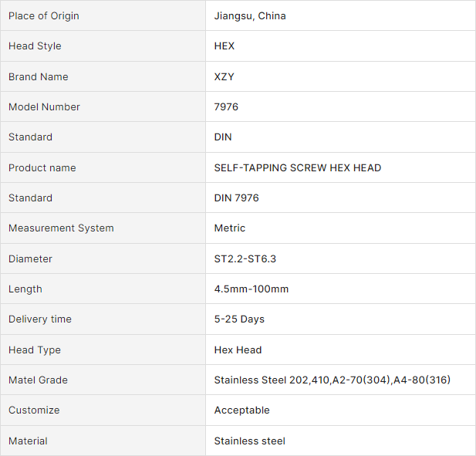
Task: Select "SELF-TAPPING SCREW HEX HEAD" text
Action: [x=298, y=168]
